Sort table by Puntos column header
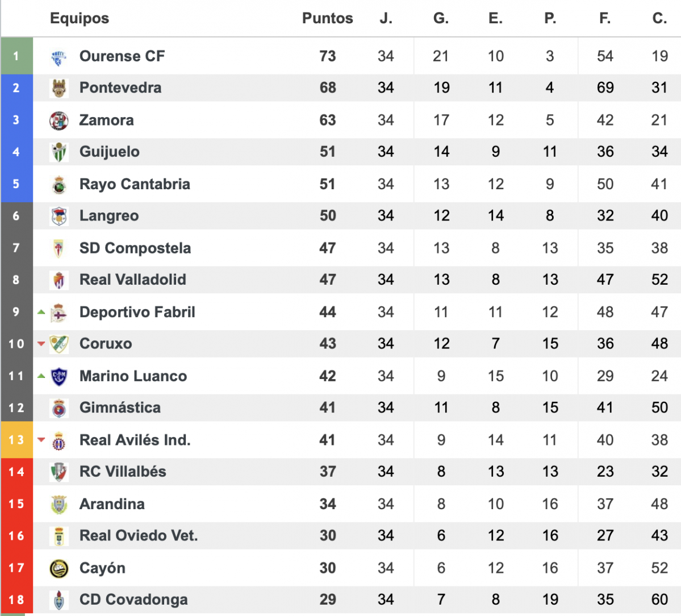 (x=328, y=18)
